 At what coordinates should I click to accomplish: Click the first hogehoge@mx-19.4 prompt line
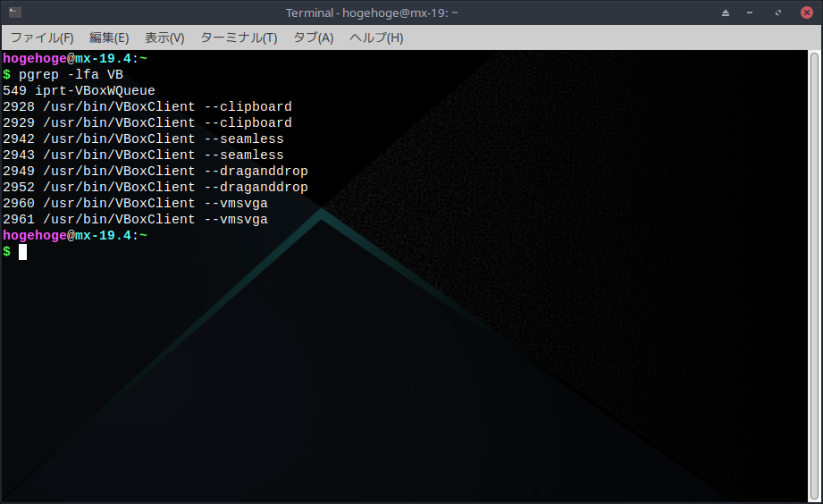pyautogui.click(x=75, y=58)
